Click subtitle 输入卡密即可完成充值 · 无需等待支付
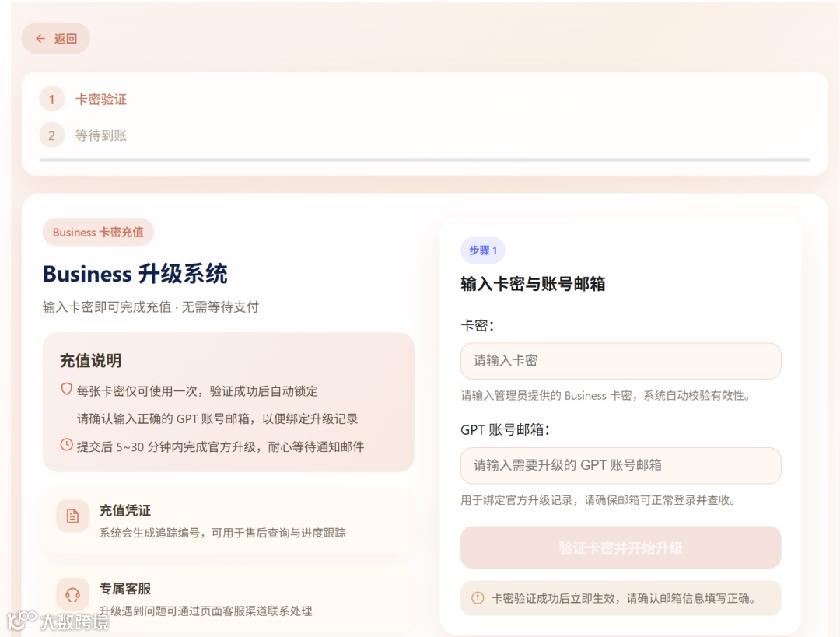The height and width of the screenshot is (637, 840). coord(151,307)
